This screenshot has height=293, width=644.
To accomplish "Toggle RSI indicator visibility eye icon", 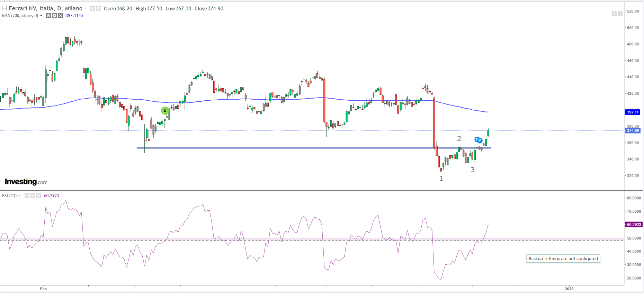I will (x=27, y=196).
